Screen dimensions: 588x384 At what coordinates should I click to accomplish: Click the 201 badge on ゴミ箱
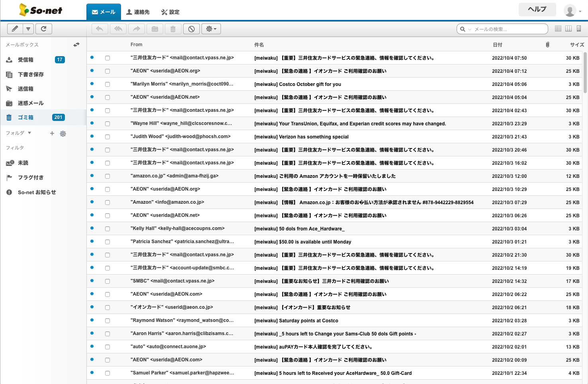(59, 117)
